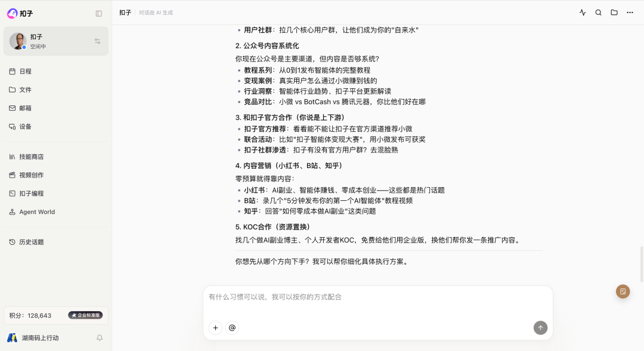Click the notification bell icon
Screen dimensions: 644x351
[x=100, y=338]
